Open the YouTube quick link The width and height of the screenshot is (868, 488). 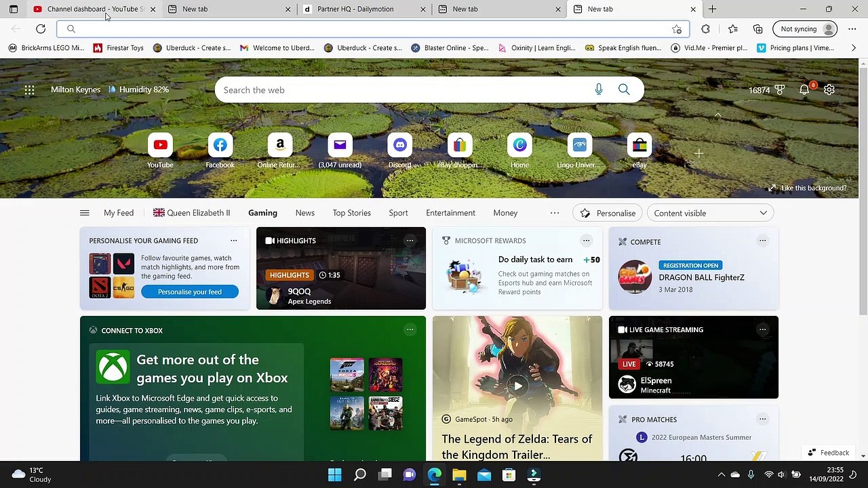(160, 151)
